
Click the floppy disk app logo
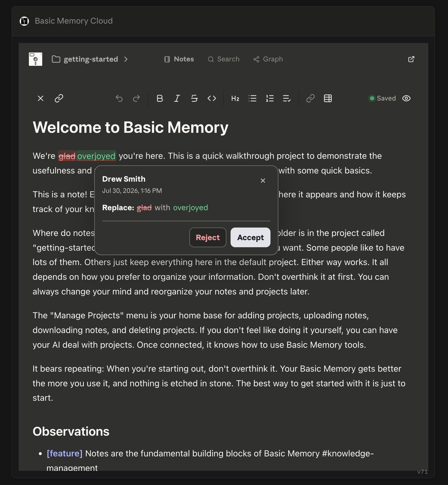point(35,59)
